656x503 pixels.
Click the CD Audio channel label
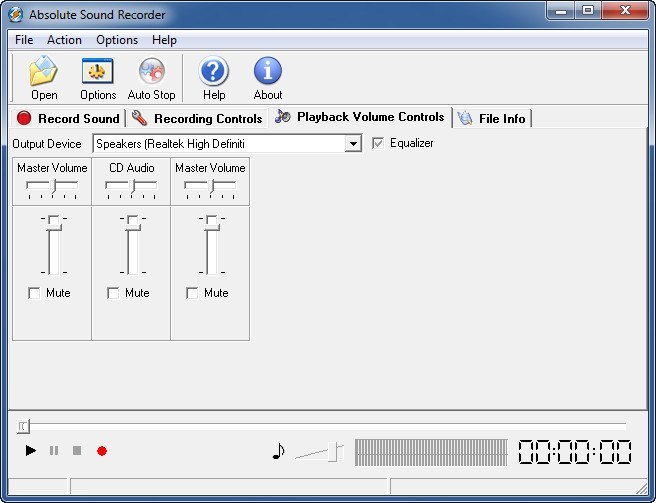point(132,168)
